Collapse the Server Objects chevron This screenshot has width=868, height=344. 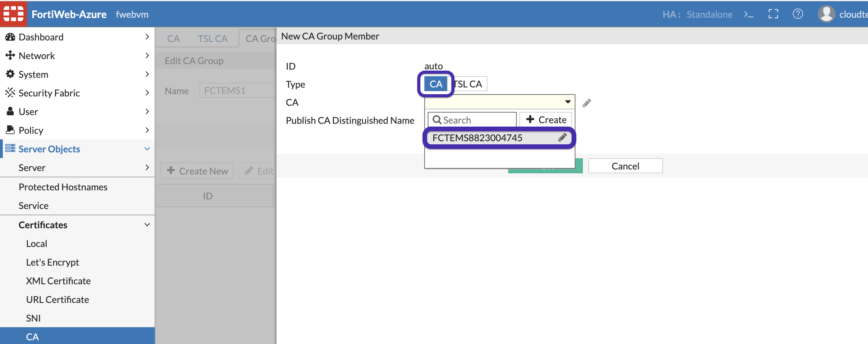click(x=147, y=149)
